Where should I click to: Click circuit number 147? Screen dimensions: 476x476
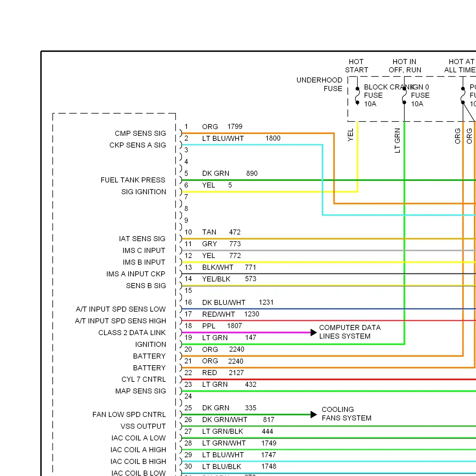point(251,338)
